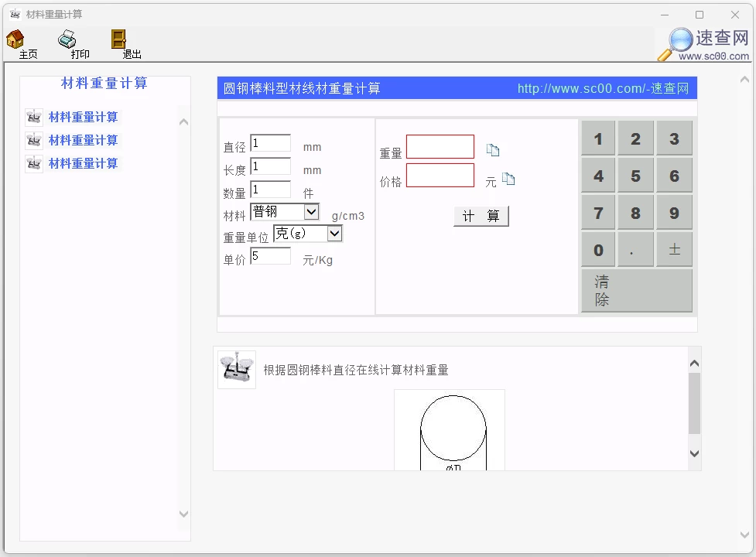
Task: Click the copy icon next to 价格 field
Action: pyautogui.click(x=508, y=179)
